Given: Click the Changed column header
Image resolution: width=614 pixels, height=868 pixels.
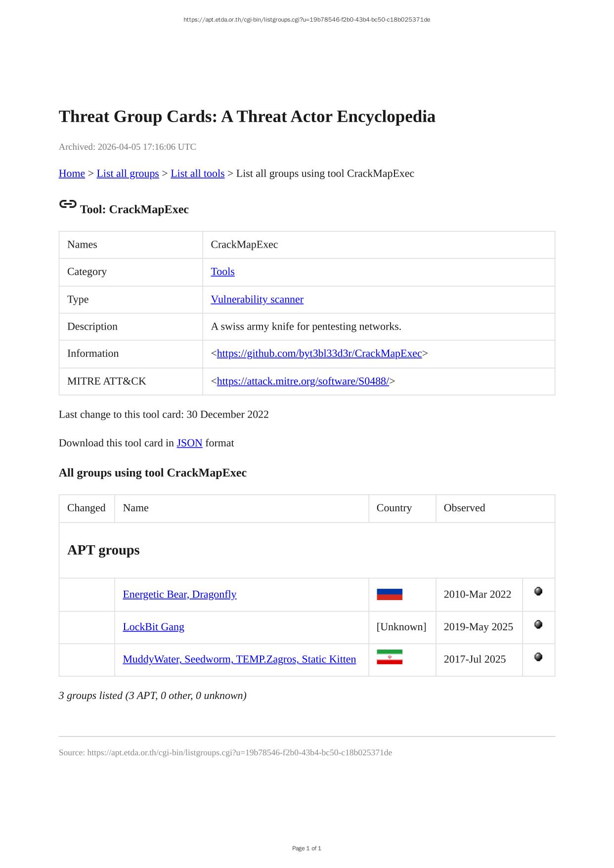Looking at the screenshot, I should tap(87, 508).
